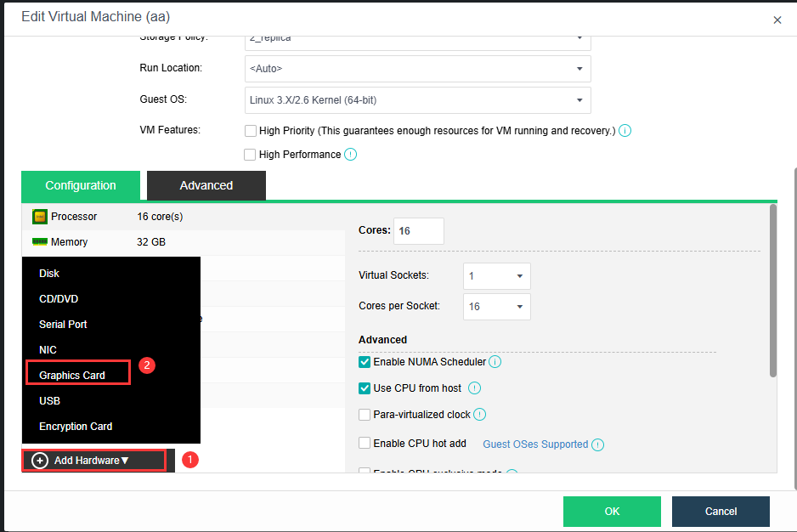This screenshot has width=797, height=532.
Task: Open the Cores per Socket dropdown
Action: tap(497, 307)
